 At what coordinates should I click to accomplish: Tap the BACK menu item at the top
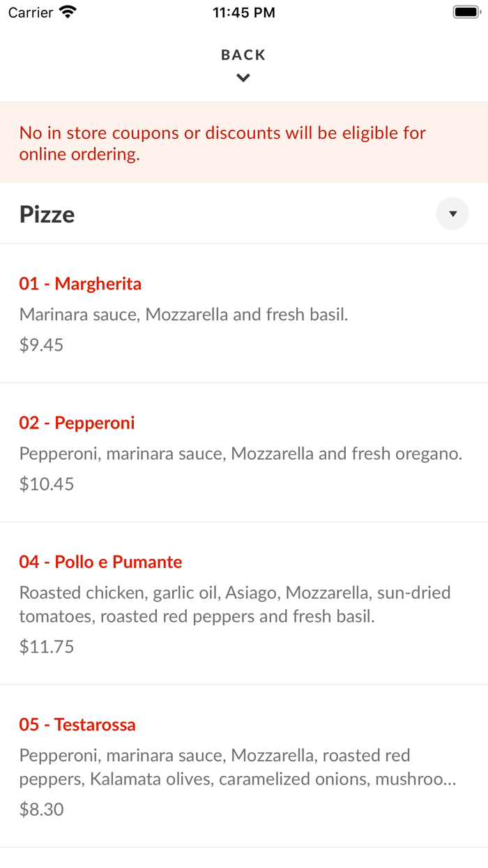243,54
